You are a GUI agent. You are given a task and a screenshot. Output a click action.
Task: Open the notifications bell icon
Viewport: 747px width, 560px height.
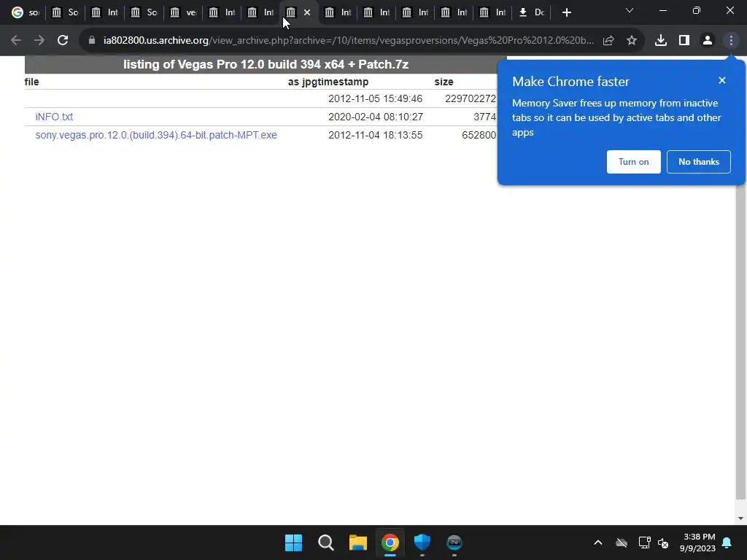pos(727,542)
